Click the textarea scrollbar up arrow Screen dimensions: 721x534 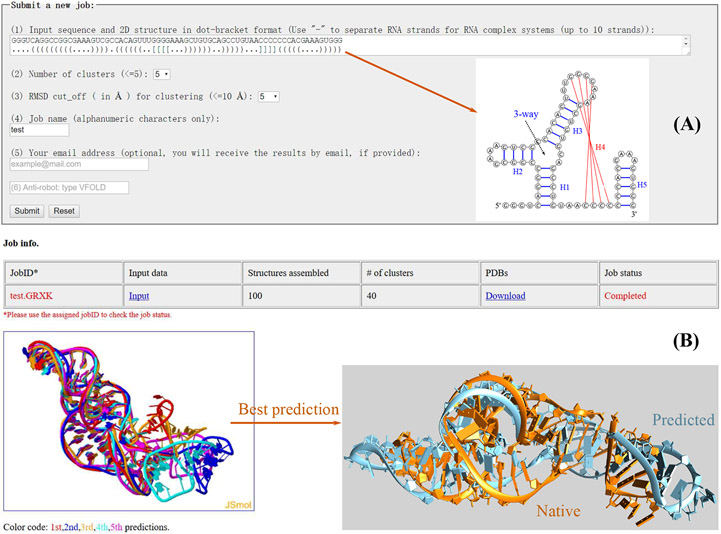(686, 40)
